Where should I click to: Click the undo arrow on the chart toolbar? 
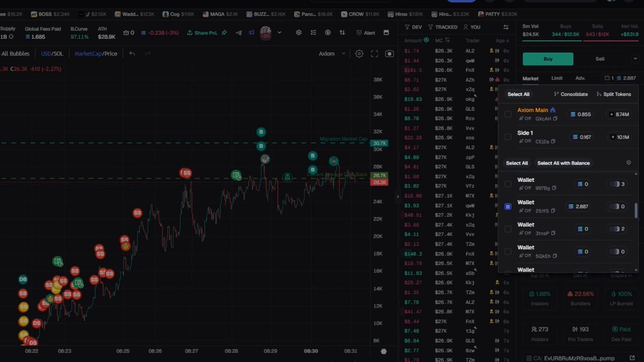coord(132,54)
